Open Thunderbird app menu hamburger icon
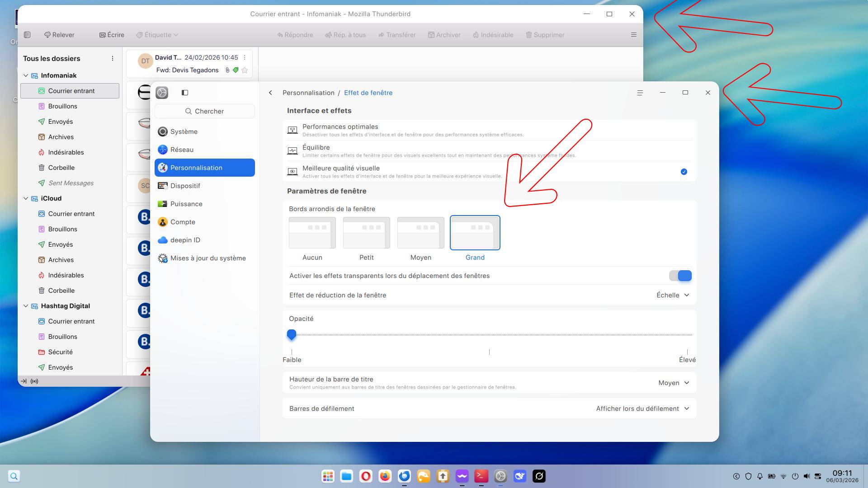The width and height of the screenshot is (868, 488). (x=633, y=35)
